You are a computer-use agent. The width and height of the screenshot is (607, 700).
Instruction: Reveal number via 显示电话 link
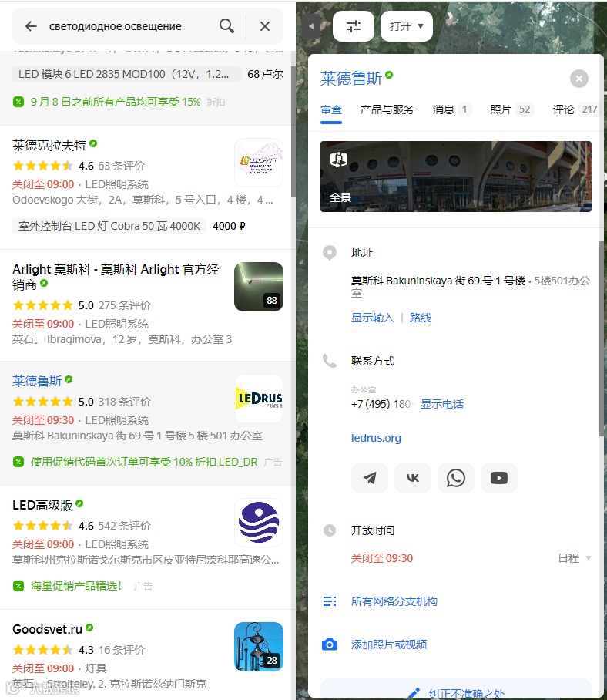pos(442,404)
